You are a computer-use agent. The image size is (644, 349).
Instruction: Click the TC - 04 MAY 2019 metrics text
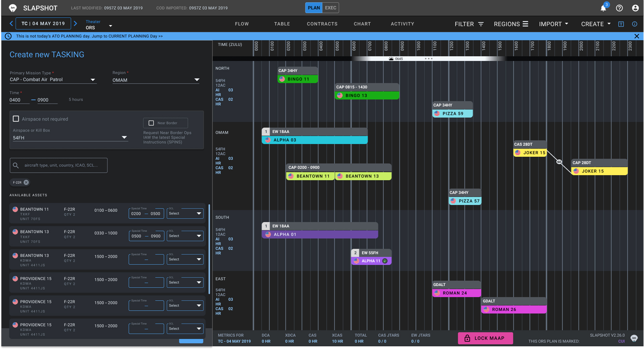pos(234,341)
